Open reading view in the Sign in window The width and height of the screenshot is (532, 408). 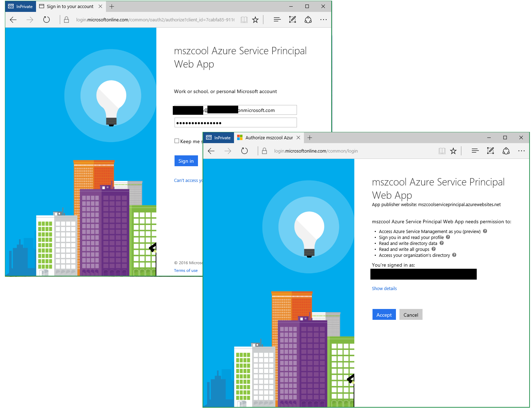[244, 20]
